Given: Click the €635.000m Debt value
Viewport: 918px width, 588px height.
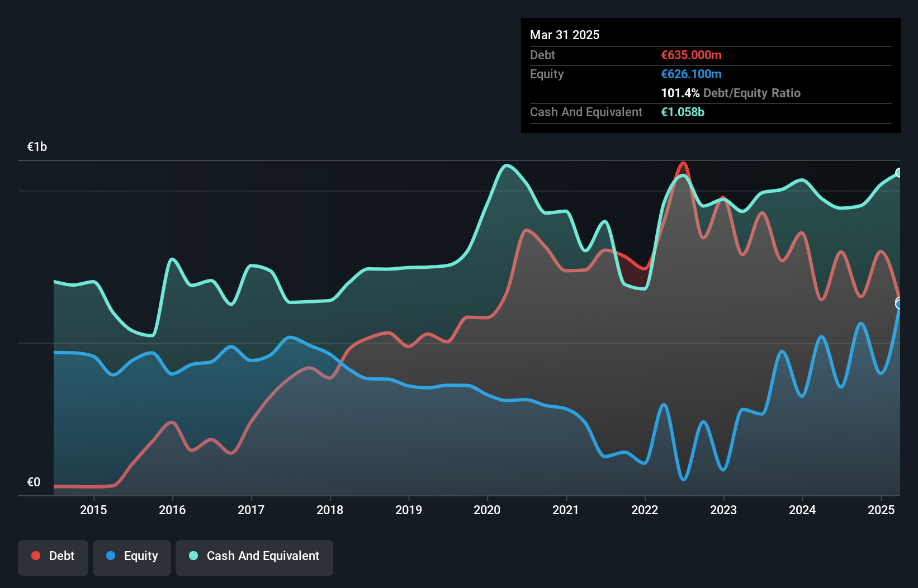Looking at the screenshot, I should pyautogui.click(x=691, y=55).
